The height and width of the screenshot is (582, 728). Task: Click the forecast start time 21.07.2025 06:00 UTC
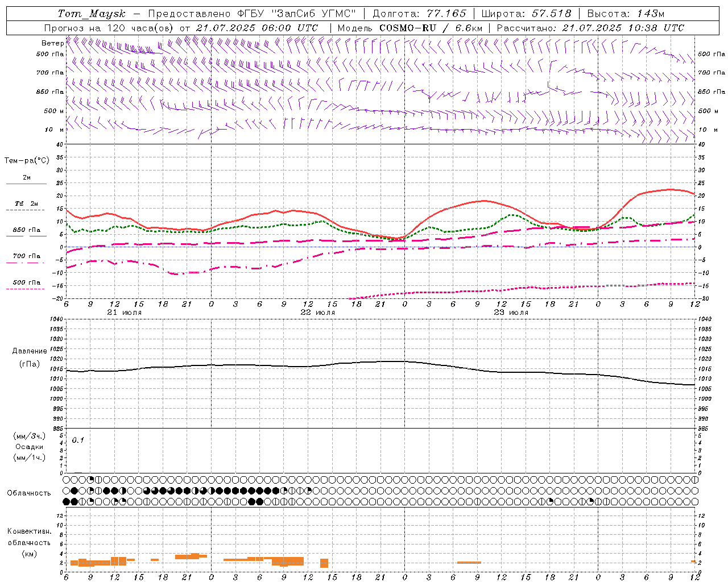tap(257, 28)
